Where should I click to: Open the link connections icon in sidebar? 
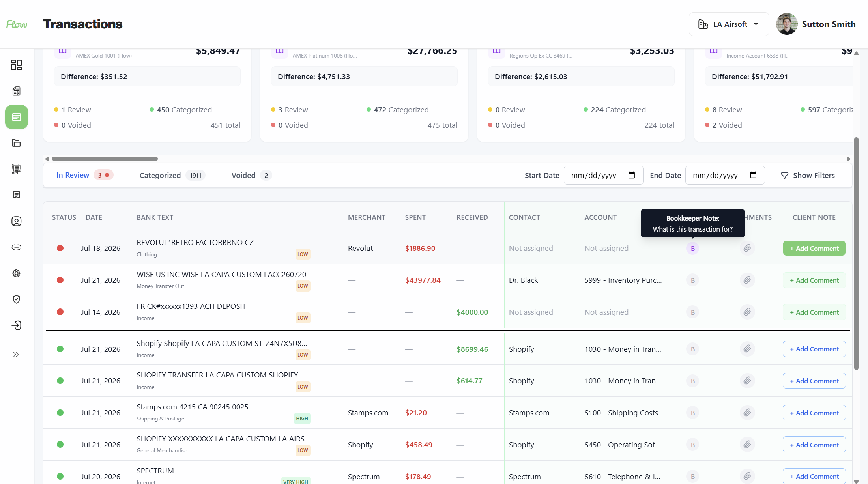click(x=16, y=247)
